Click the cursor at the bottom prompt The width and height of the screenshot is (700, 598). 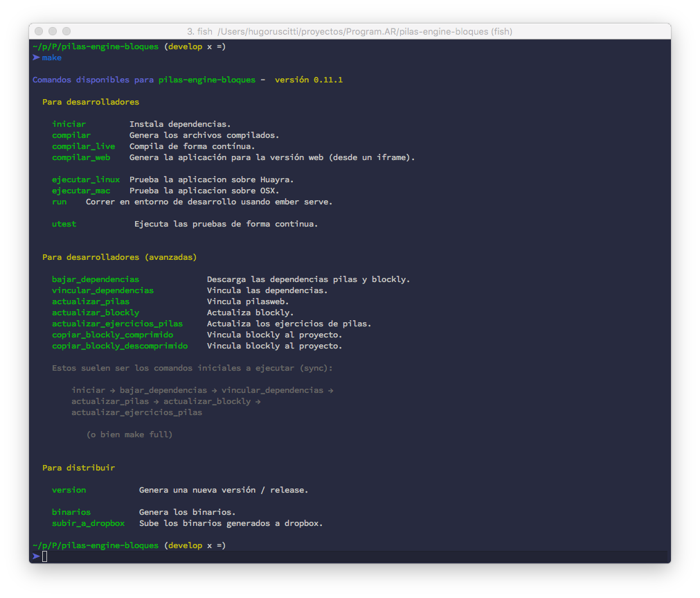coord(44,556)
